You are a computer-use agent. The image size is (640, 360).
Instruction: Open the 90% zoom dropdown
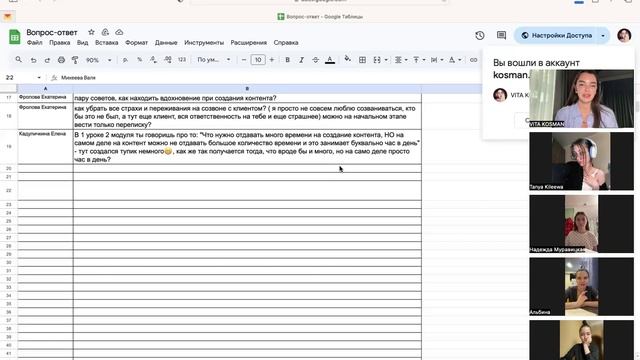(98, 60)
